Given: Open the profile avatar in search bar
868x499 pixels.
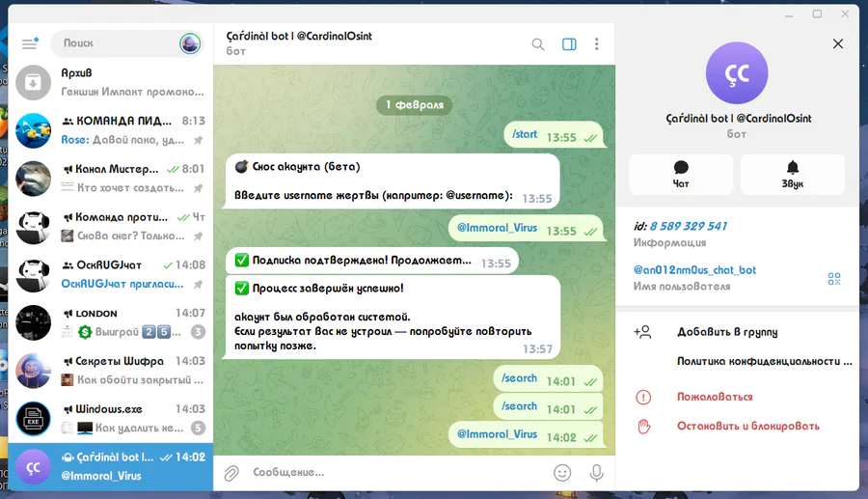Looking at the screenshot, I should coord(190,43).
